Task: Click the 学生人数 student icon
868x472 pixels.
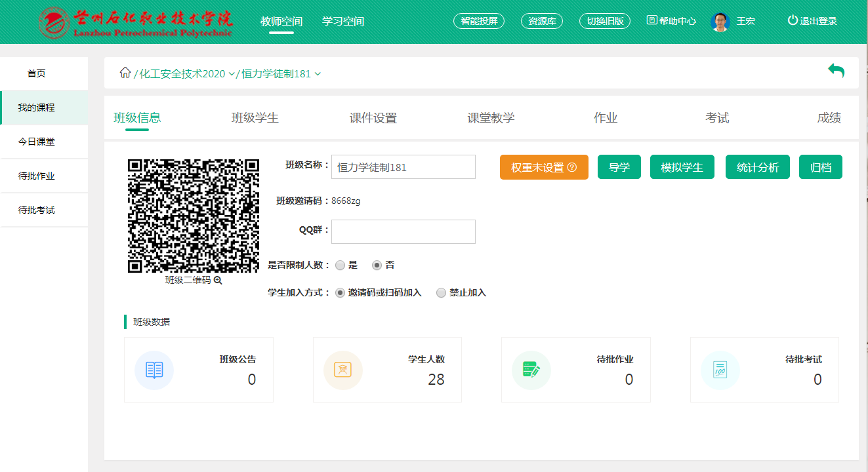Action: (x=342, y=370)
